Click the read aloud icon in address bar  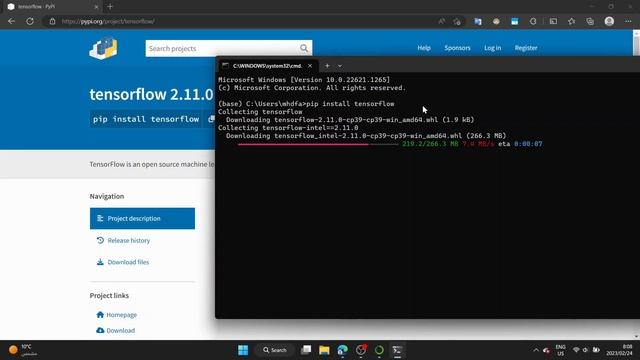coord(442,21)
